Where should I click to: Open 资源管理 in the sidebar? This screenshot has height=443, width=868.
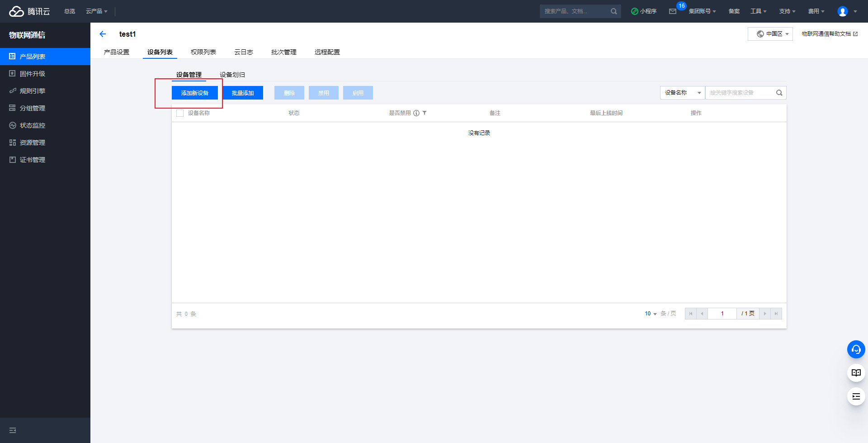[45, 143]
